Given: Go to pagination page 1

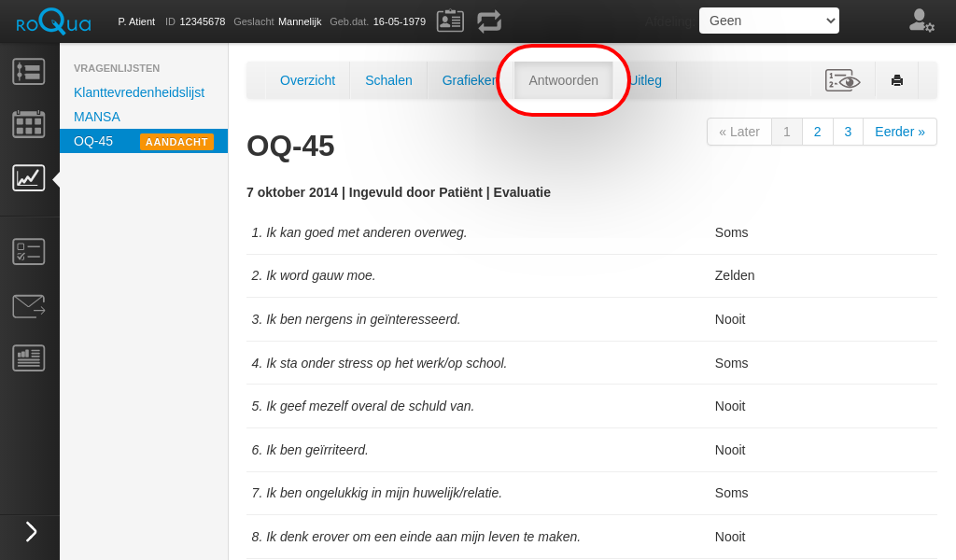Looking at the screenshot, I should coord(786,132).
